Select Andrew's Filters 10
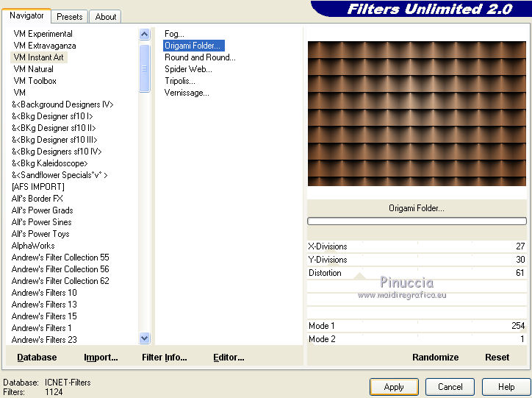This screenshot has height=398, width=532. tap(44, 293)
